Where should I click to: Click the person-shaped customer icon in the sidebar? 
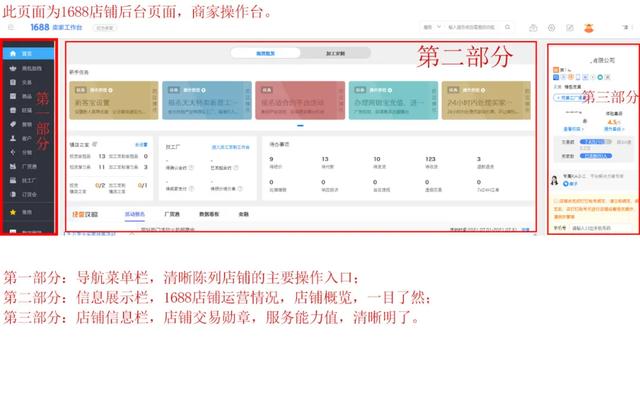click(x=13, y=138)
